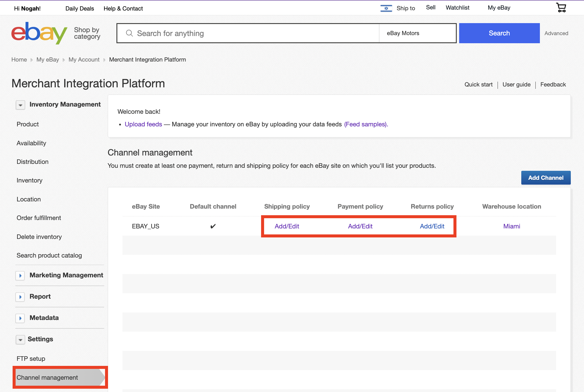Select Channel management in sidebar

click(60, 378)
